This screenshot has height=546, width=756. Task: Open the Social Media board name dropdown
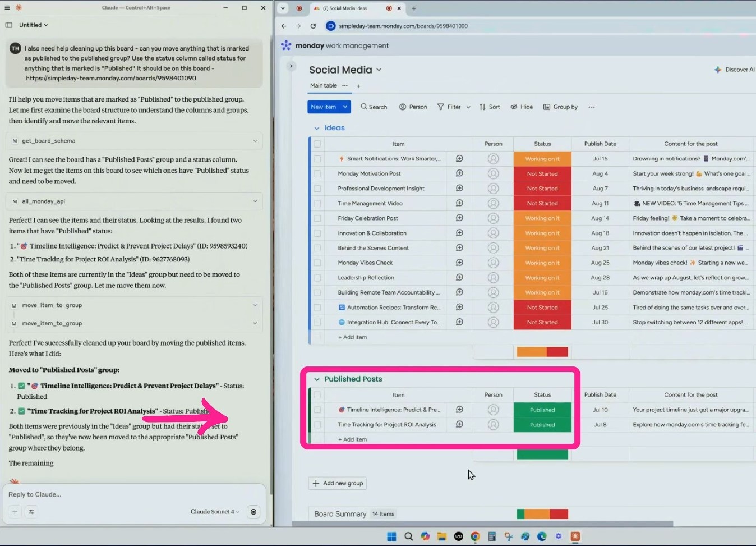[x=379, y=70]
